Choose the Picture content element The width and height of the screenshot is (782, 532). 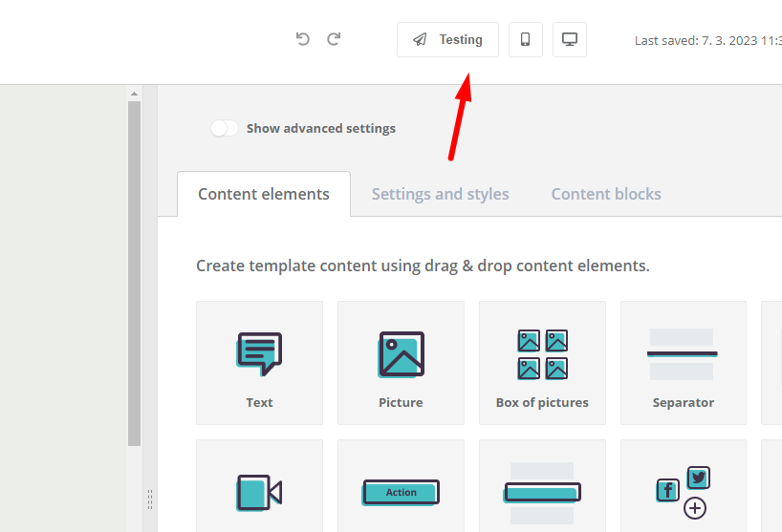pyautogui.click(x=401, y=363)
